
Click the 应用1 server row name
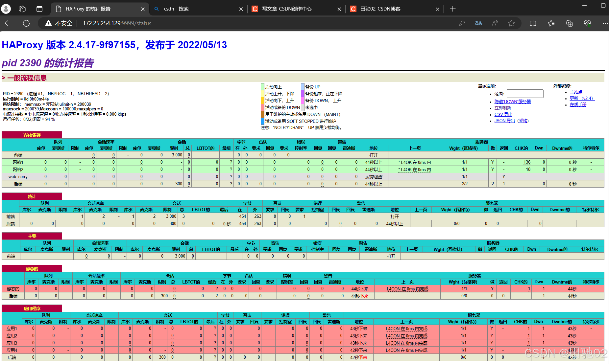(x=12, y=329)
